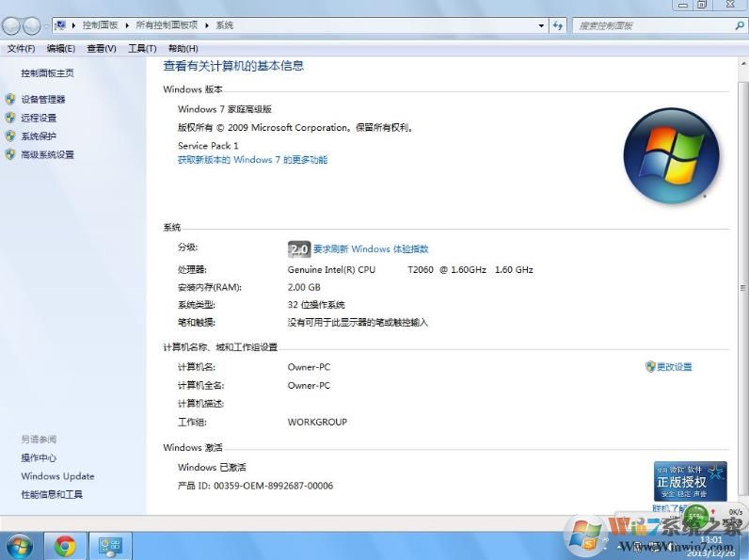
Task: Expand the arrow after 控制面板 in the breadcrumb
Action: click(x=127, y=25)
